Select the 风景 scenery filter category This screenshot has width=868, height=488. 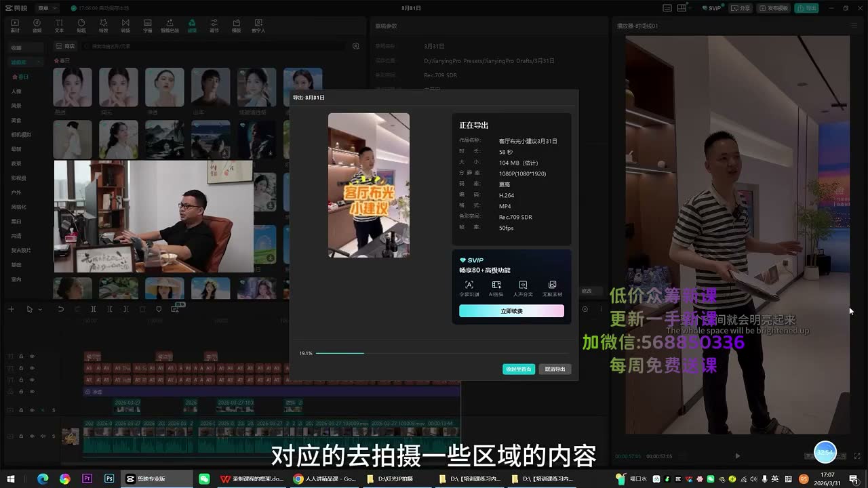pos(16,106)
